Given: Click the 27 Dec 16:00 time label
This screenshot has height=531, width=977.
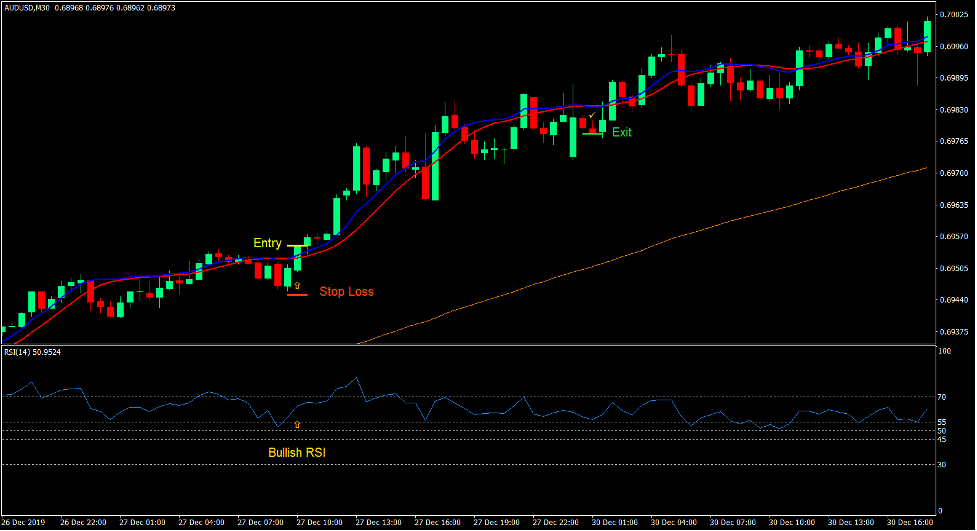Looking at the screenshot, I should click(x=438, y=522).
